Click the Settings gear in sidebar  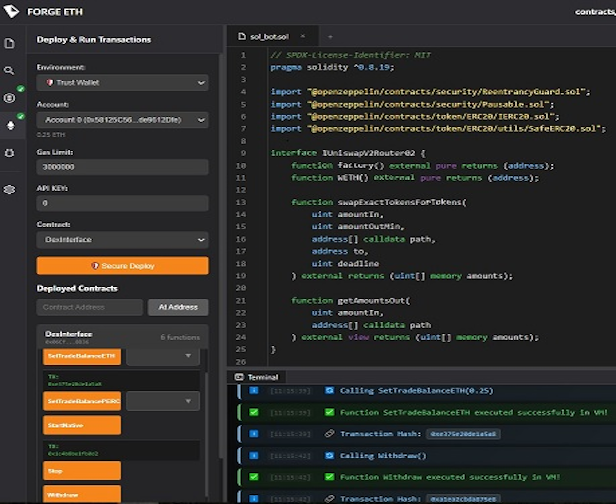tap(10, 189)
